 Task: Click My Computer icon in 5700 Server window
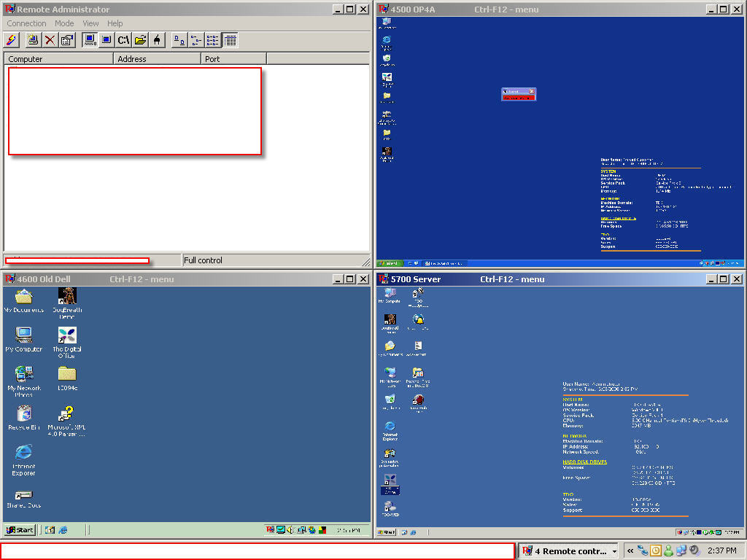tap(390, 295)
